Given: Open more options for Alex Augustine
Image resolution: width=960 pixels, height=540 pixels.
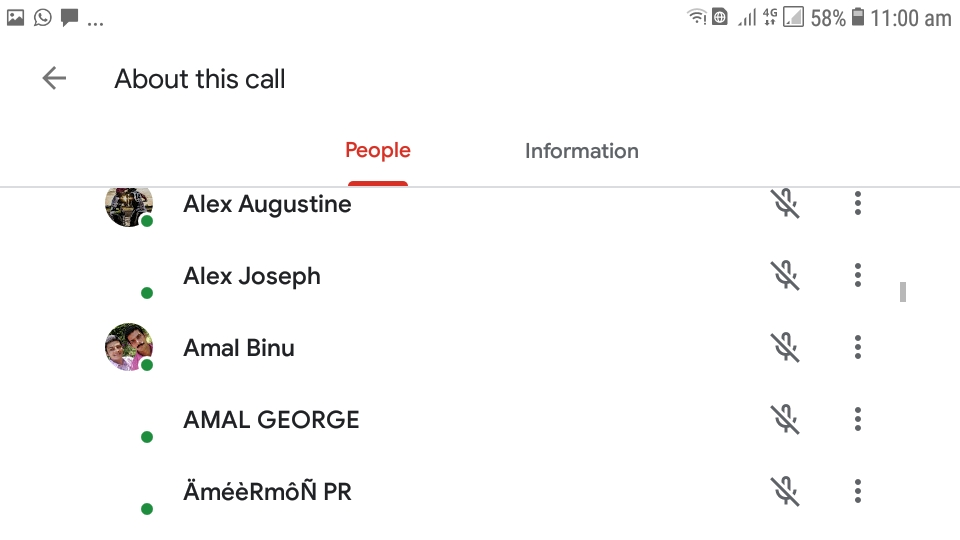Looking at the screenshot, I should [x=858, y=204].
